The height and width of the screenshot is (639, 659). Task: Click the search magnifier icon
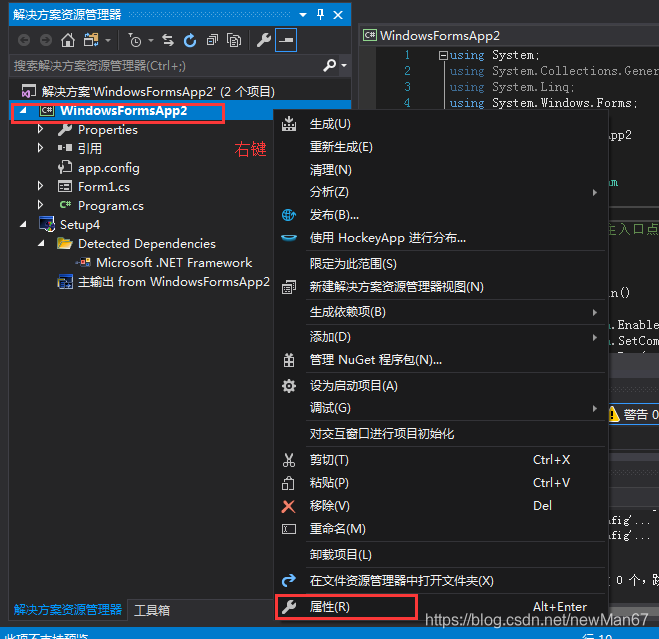click(x=330, y=65)
